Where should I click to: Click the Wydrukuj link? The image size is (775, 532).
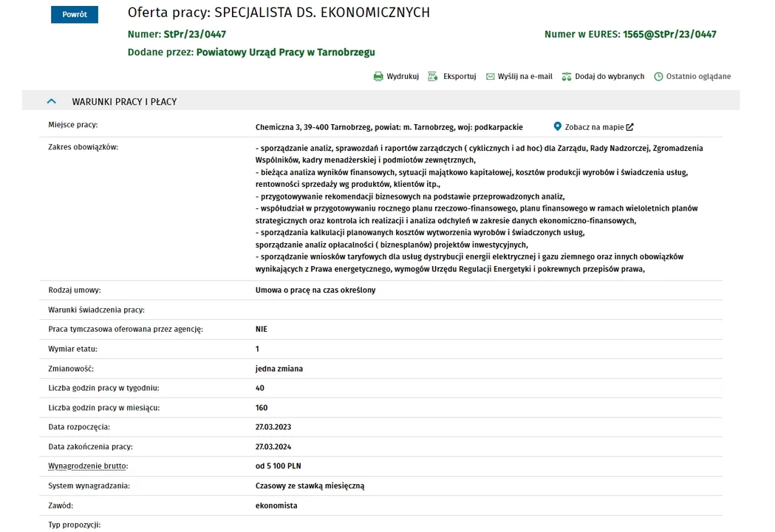click(403, 76)
